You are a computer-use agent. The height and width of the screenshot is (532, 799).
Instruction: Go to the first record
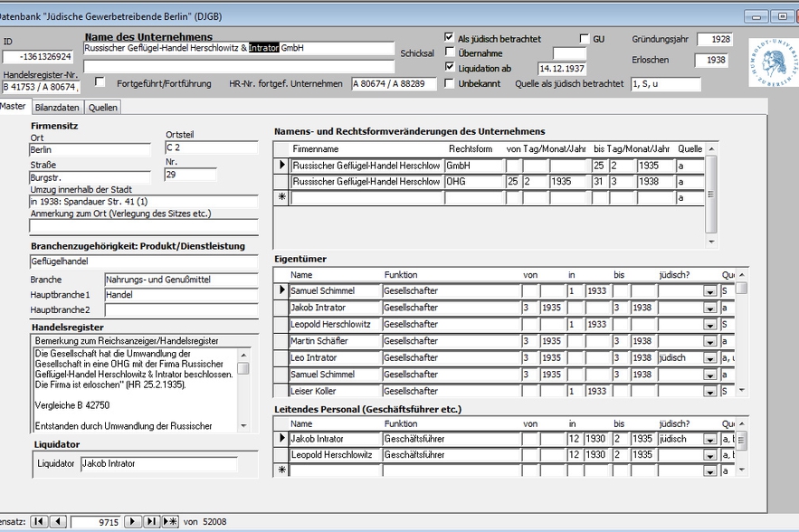pos(39,522)
